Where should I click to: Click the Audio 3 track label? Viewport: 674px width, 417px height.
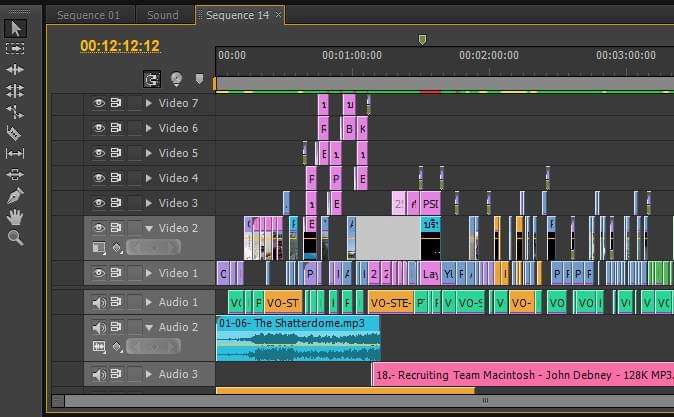pyautogui.click(x=178, y=374)
